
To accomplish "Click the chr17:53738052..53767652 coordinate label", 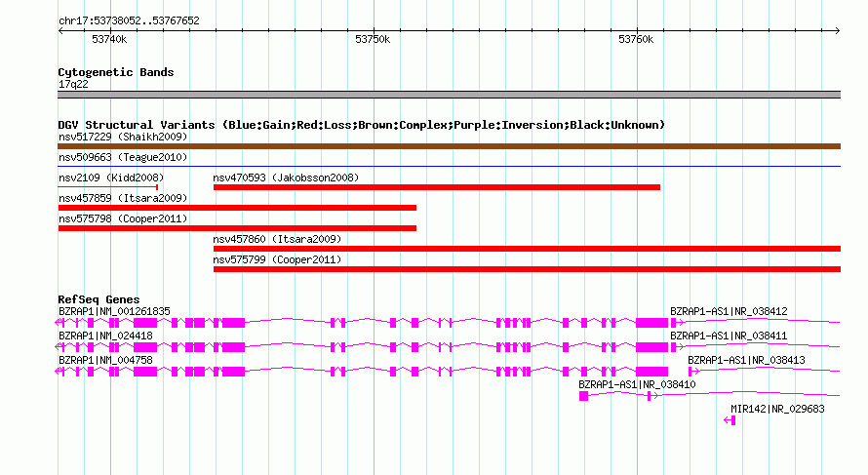I will coord(129,20).
